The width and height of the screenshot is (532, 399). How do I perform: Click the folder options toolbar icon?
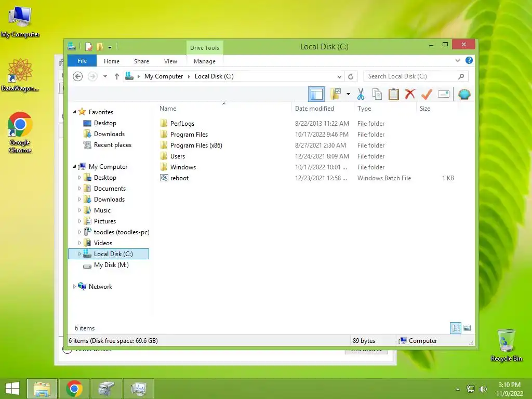click(x=335, y=94)
